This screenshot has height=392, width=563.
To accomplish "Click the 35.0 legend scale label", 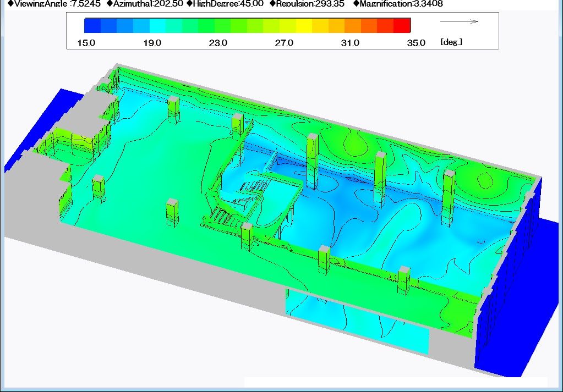I will [416, 43].
